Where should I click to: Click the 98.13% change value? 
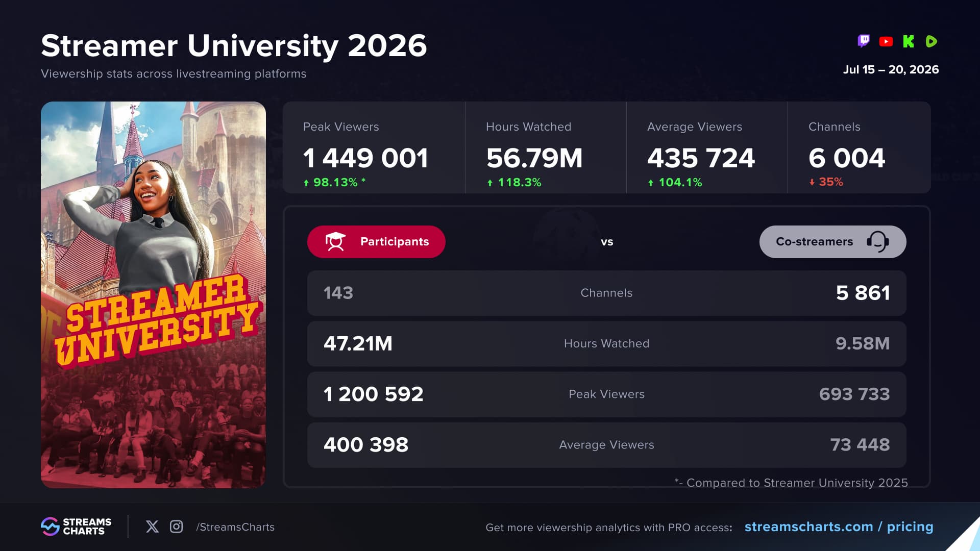335,182
